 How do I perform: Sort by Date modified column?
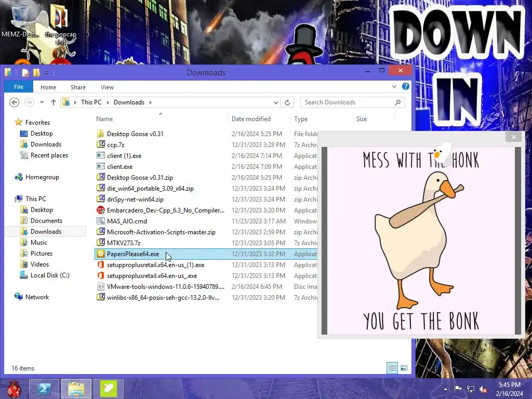pyautogui.click(x=251, y=119)
